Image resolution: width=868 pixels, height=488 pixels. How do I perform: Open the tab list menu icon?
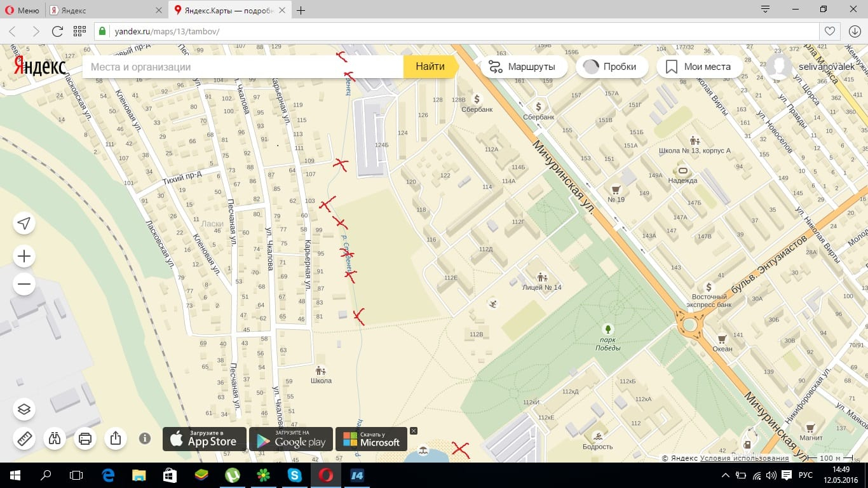(766, 10)
